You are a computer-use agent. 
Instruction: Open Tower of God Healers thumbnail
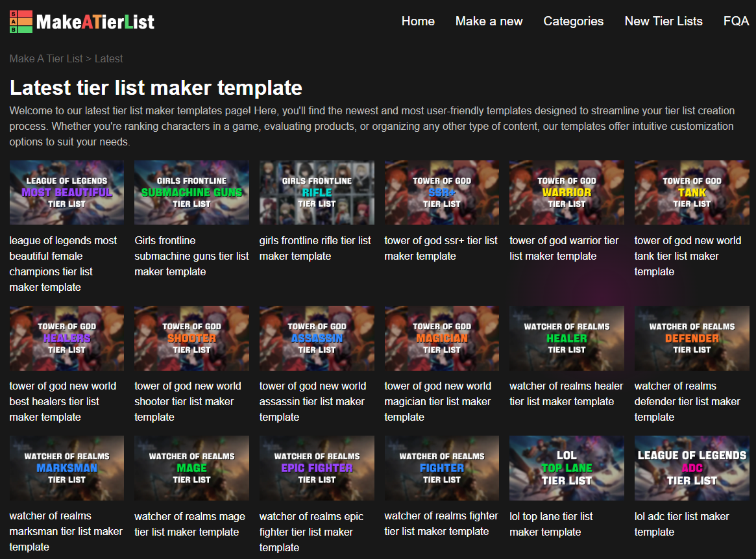point(67,338)
